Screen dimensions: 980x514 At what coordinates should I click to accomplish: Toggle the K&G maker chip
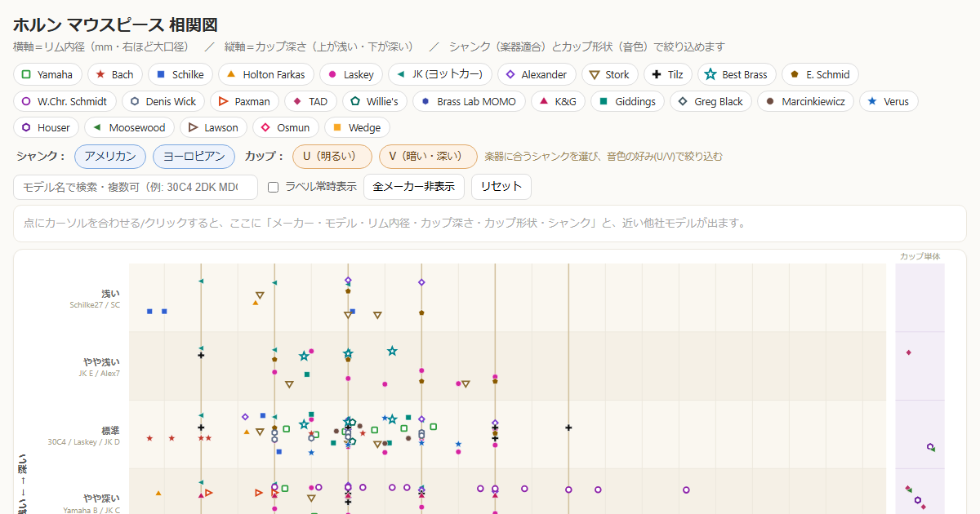click(x=558, y=101)
